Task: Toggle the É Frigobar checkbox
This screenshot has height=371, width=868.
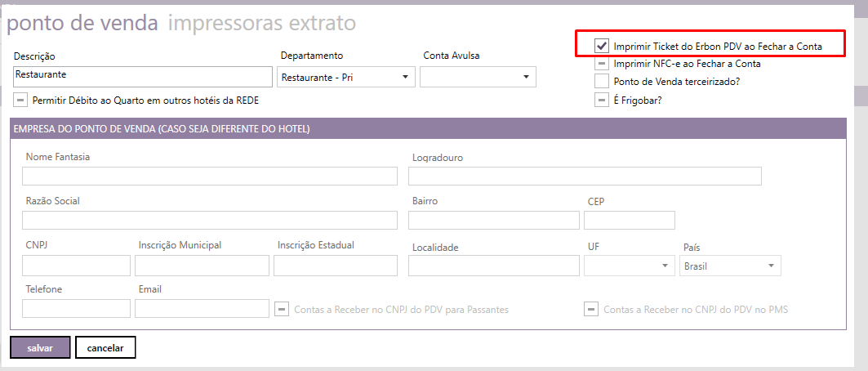Action: [602, 100]
